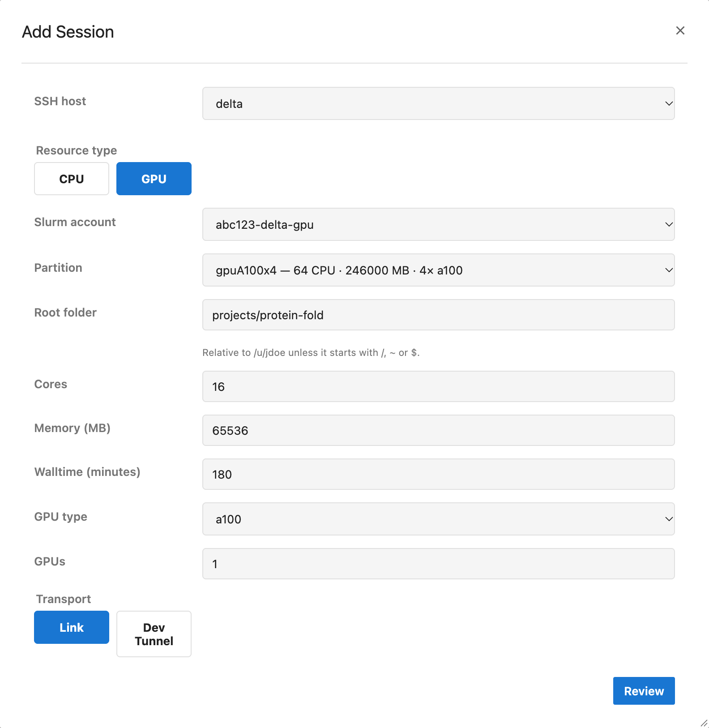The width and height of the screenshot is (709, 728).
Task: Click the Transport label
Action: coord(64,599)
